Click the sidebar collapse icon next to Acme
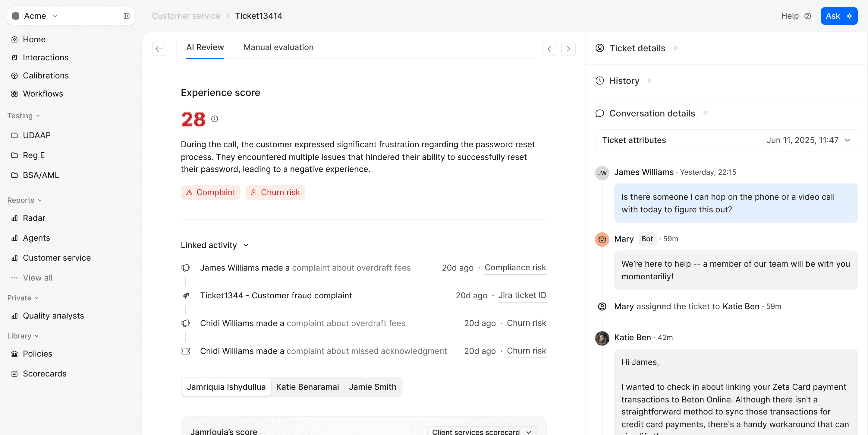This screenshot has width=868, height=435. (126, 16)
